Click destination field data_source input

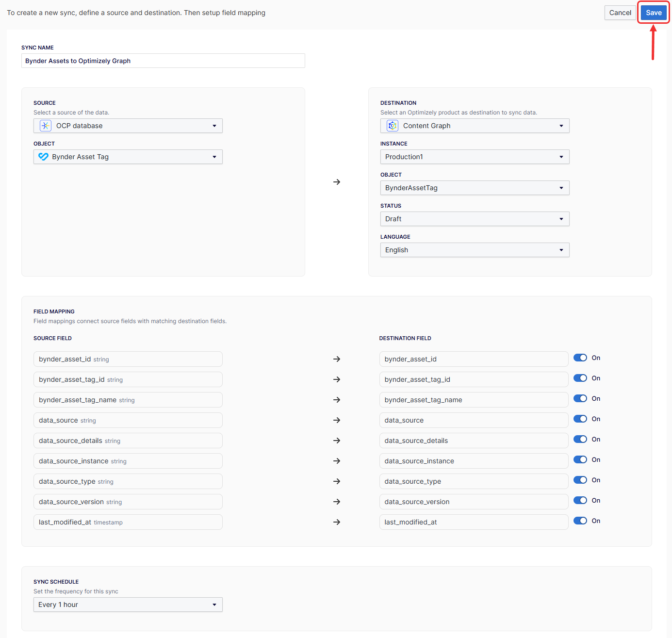pos(474,420)
